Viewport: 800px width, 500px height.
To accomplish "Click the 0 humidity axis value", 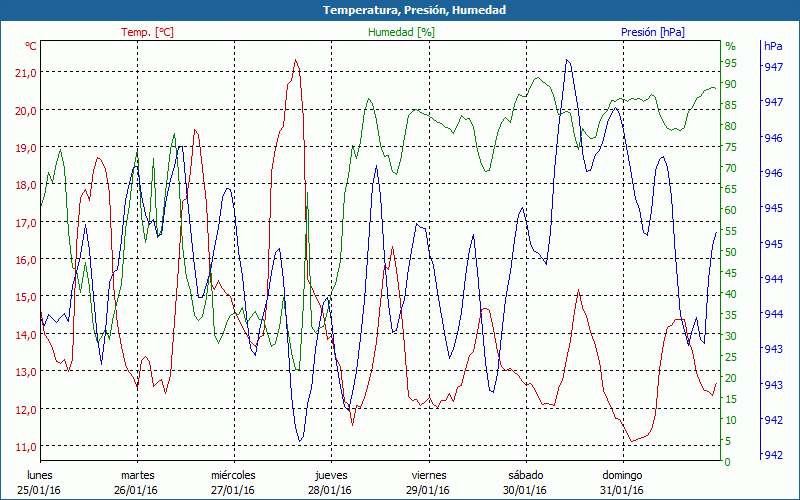I will click(727, 462).
